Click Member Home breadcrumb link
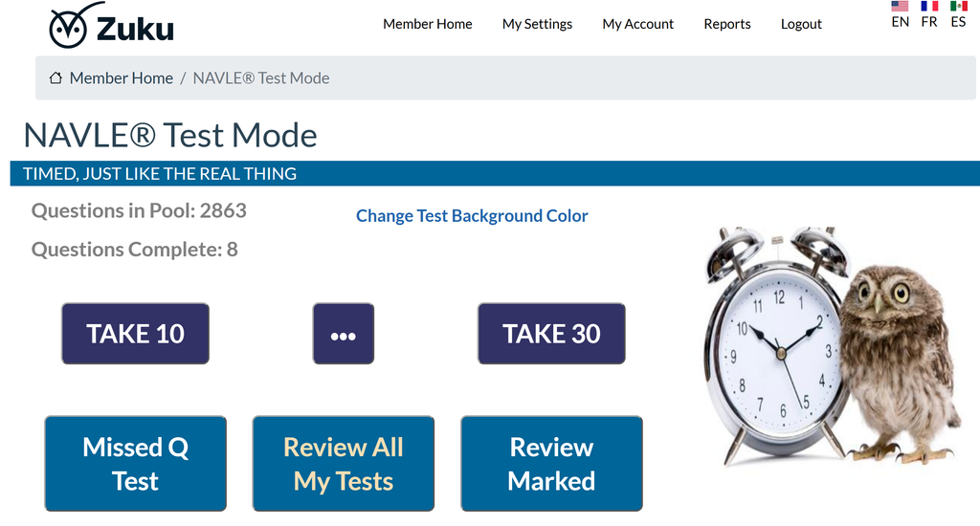980x526 pixels. (122, 78)
